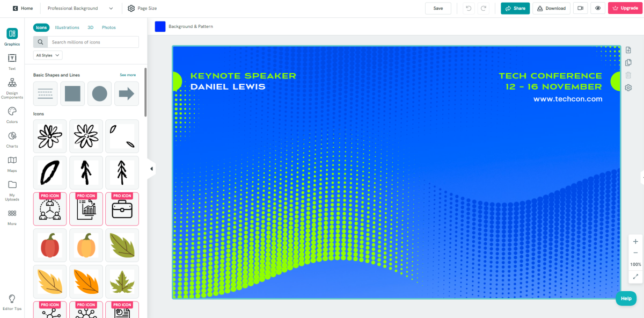Expand the All Styles dropdown
The width and height of the screenshot is (644, 318).
(48, 55)
